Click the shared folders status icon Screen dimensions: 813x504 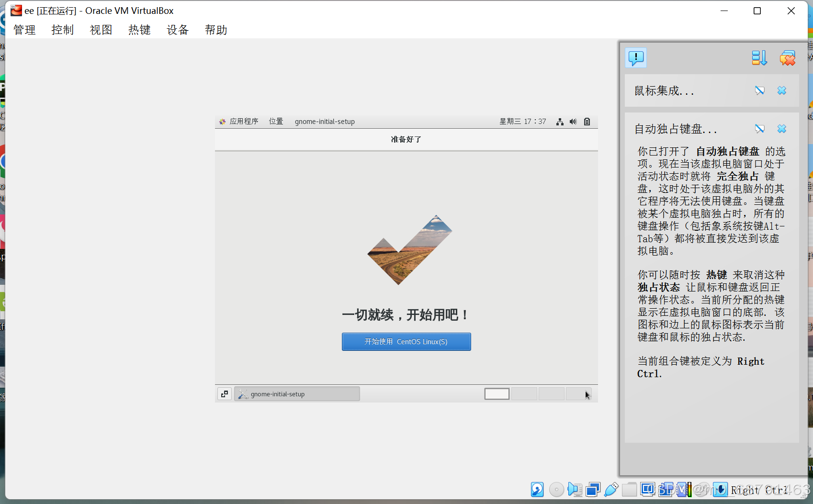[x=629, y=489]
